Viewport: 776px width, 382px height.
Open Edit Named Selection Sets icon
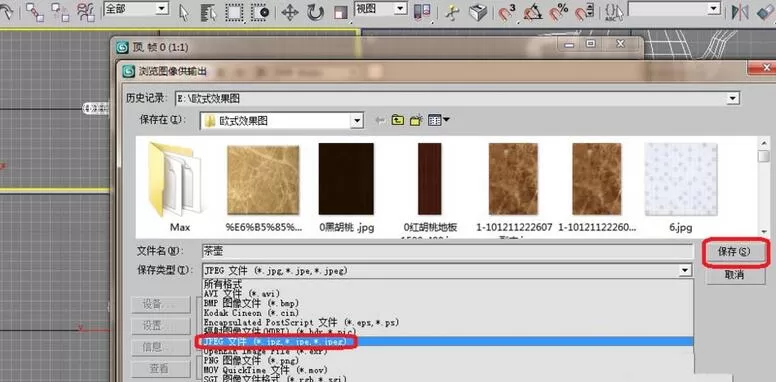pyautogui.click(x=614, y=12)
